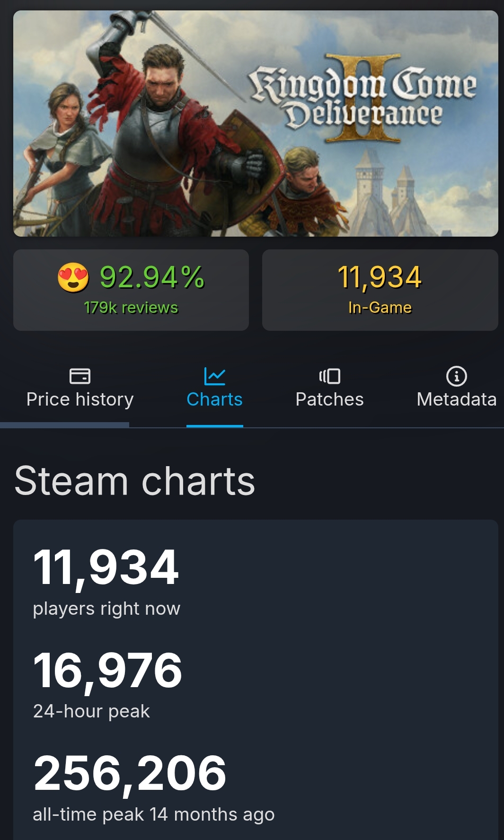Click the Metadata info icon
This screenshot has height=840, width=504.
coord(457,376)
